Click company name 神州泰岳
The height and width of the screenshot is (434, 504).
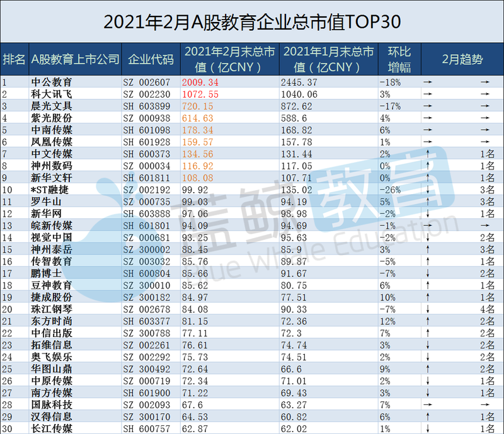[x=52, y=249]
